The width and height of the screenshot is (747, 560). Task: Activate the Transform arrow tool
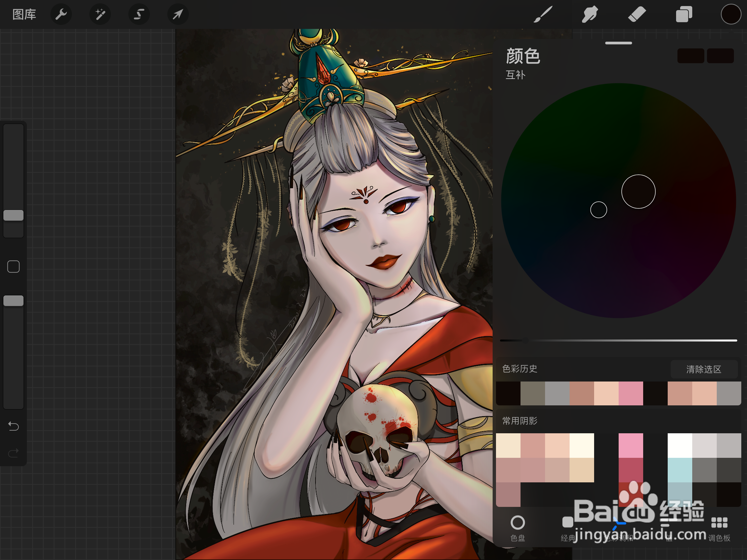point(178,14)
